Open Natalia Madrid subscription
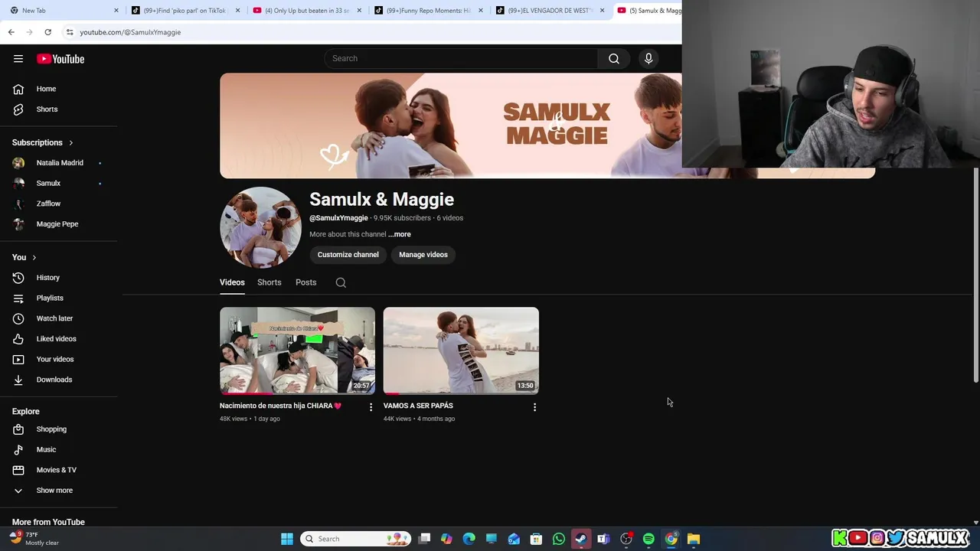The width and height of the screenshot is (980, 551). [58, 163]
